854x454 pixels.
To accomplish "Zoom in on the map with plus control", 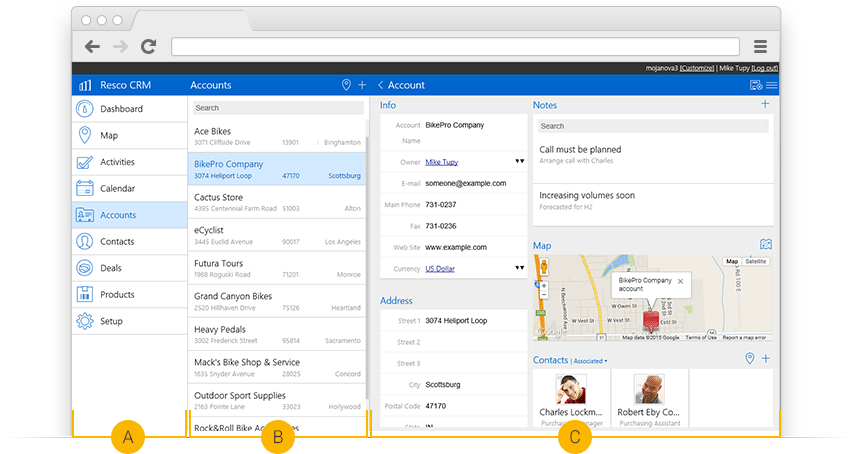I will pyautogui.click(x=544, y=285).
